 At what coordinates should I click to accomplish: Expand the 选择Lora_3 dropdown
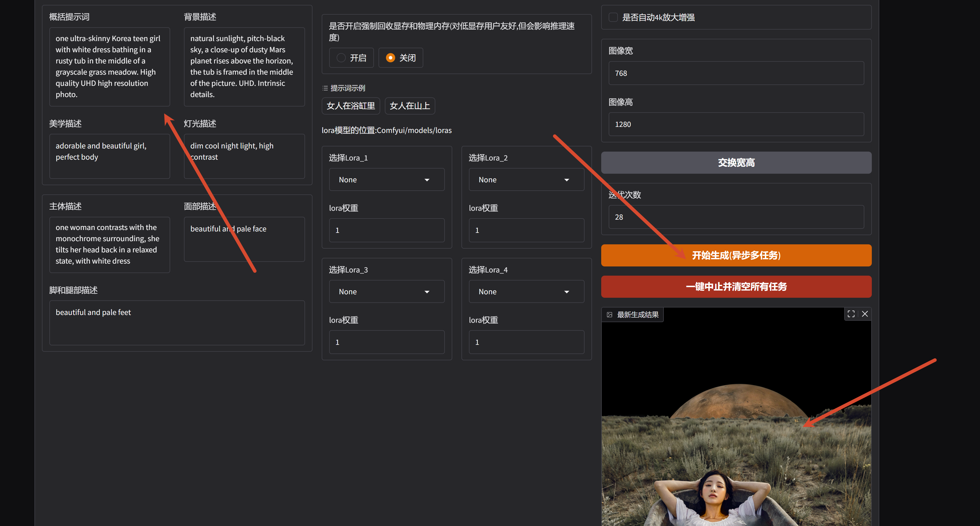coord(387,291)
